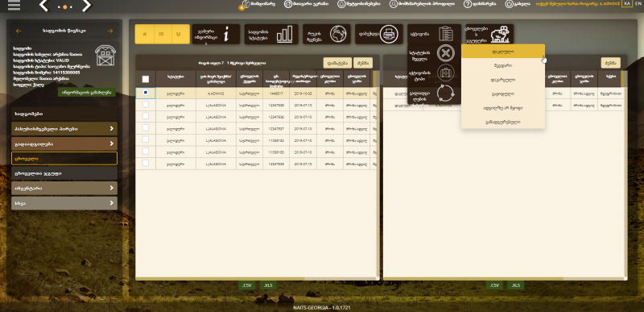Click the middle grid icon in yellow toolbar group
The width and height of the screenshot is (644, 312).
pyautogui.click(x=163, y=34)
